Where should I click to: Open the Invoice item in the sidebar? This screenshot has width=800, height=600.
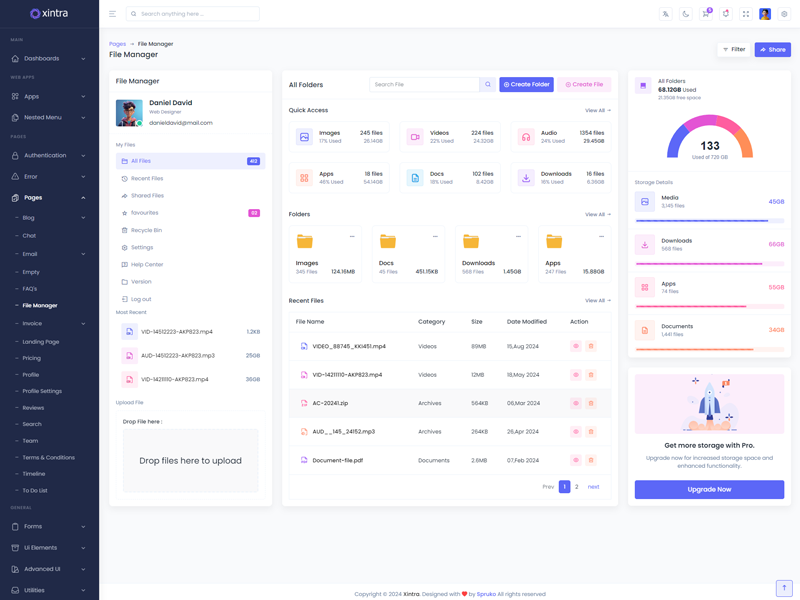coord(33,323)
